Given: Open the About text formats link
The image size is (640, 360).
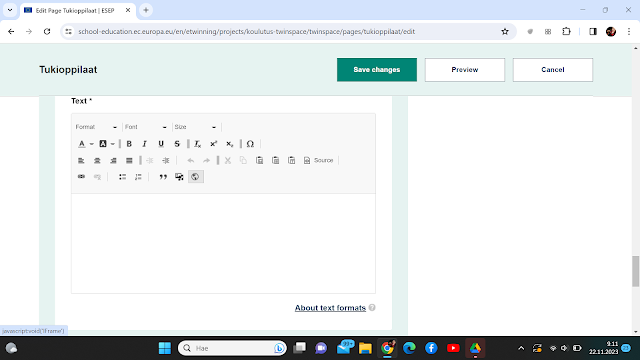Looking at the screenshot, I should pyautogui.click(x=330, y=308).
